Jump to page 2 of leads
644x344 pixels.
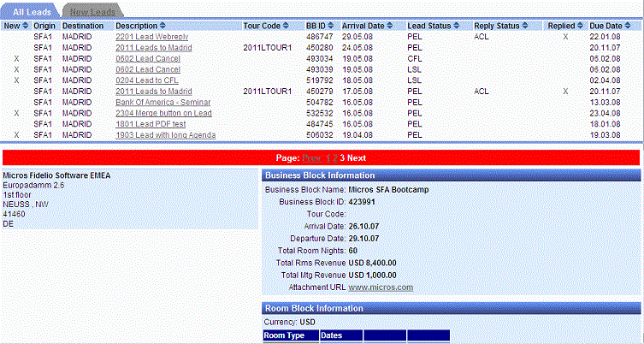pyautogui.click(x=335, y=158)
